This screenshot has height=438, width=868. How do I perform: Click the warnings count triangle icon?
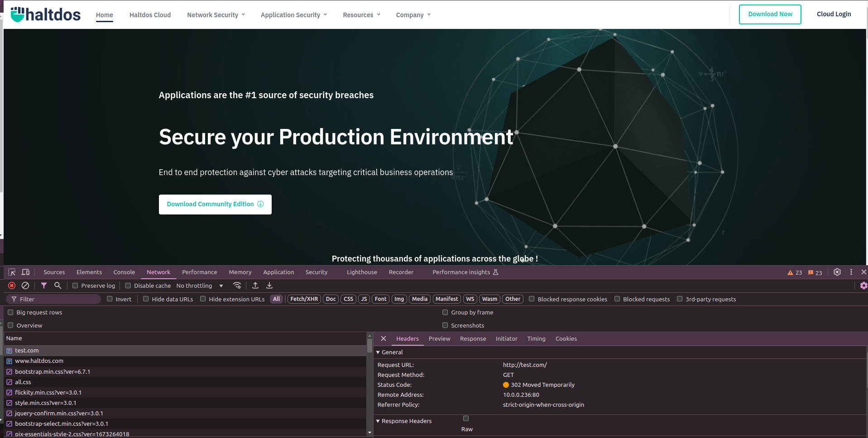coord(790,272)
